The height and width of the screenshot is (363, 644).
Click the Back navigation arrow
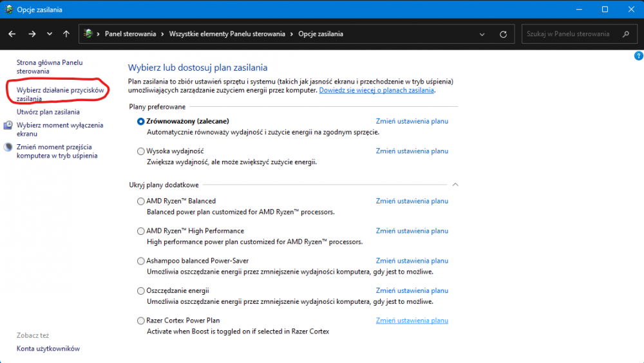pyautogui.click(x=12, y=34)
